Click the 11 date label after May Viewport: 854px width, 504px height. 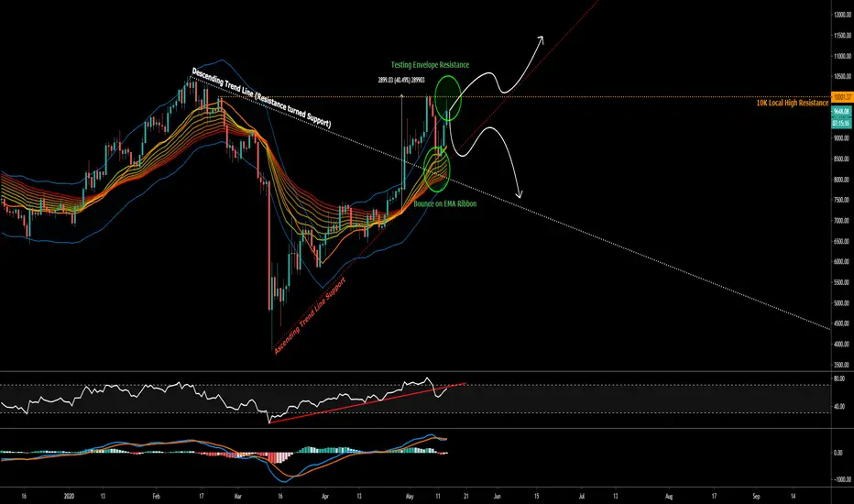438,497
